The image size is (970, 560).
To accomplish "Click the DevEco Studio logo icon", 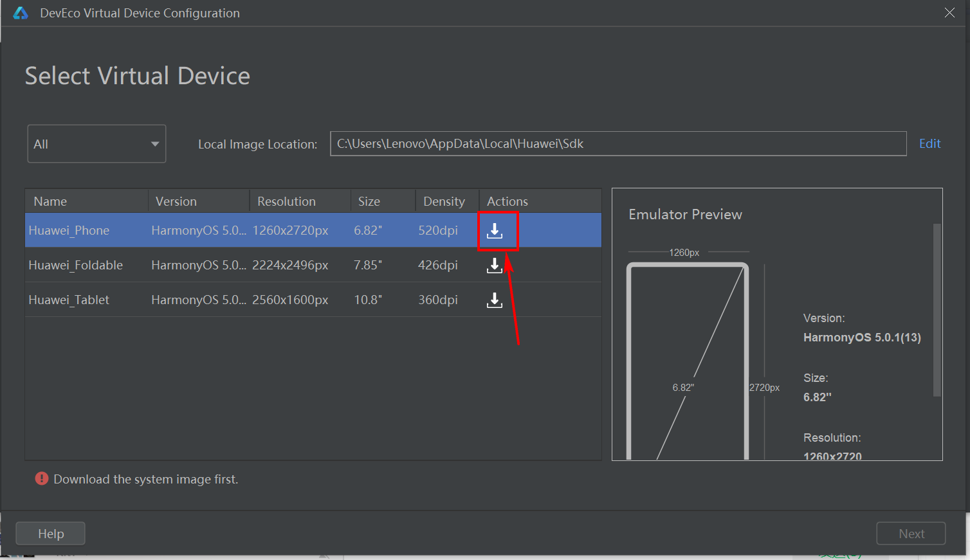I will pos(21,14).
